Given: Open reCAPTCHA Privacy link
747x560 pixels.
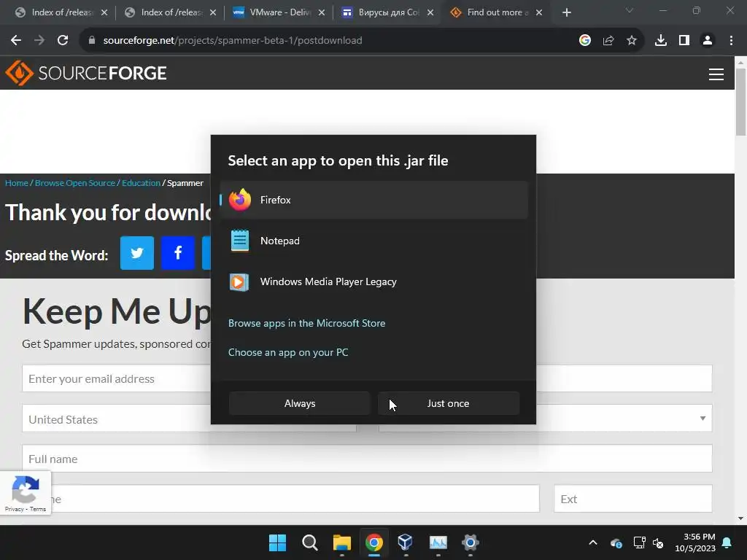Looking at the screenshot, I should point(15,509).
